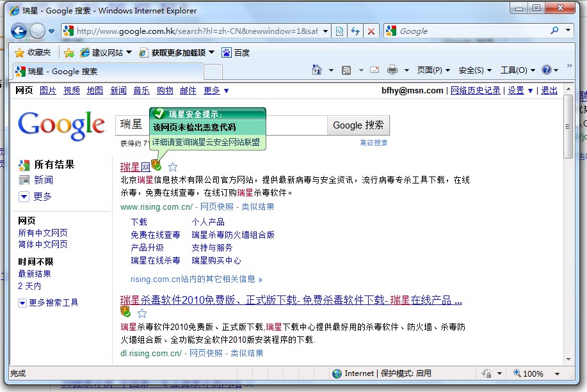Click Google 新闻 navigation link
The height and width of the screenshot is (392, 587).
118,91
